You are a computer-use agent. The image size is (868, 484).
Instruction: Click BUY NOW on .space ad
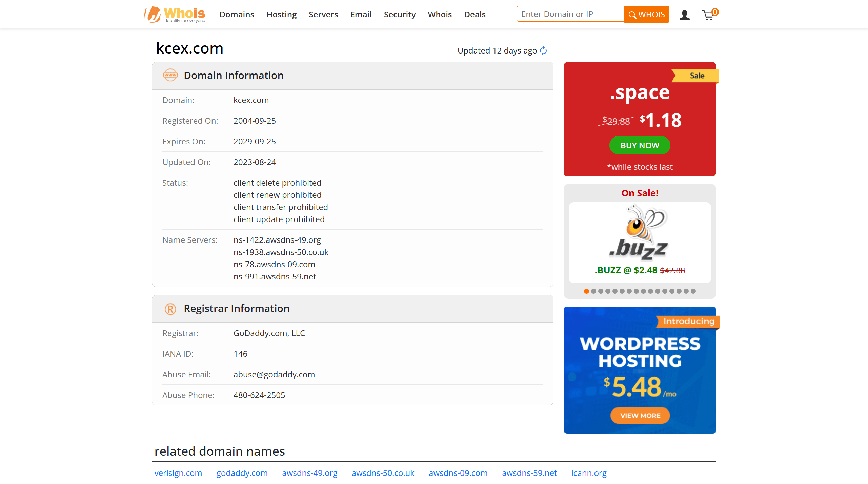click(x=640, y=145)
